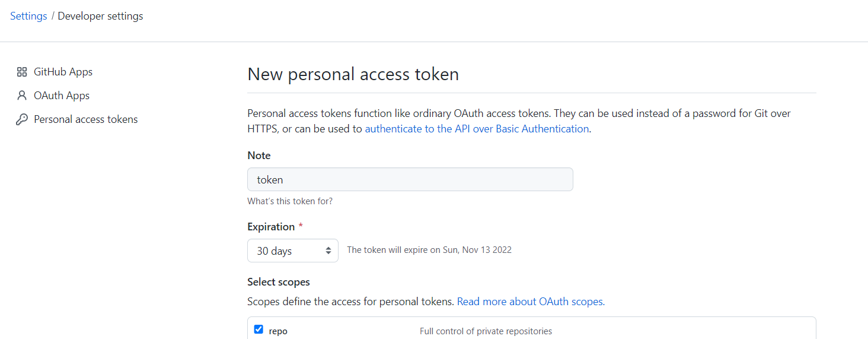Click Full control of private repositories description

tap(486, 331)
